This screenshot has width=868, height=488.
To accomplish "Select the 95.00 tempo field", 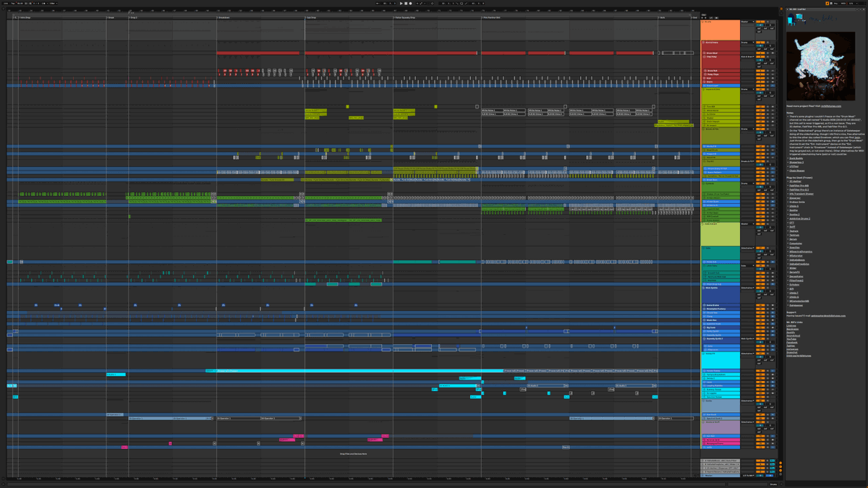I will [20, 4].
